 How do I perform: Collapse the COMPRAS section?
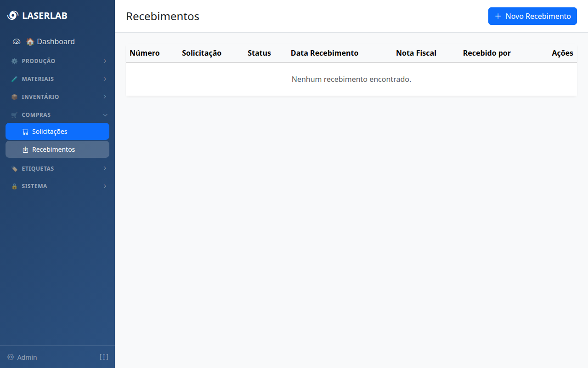[105, 115]
